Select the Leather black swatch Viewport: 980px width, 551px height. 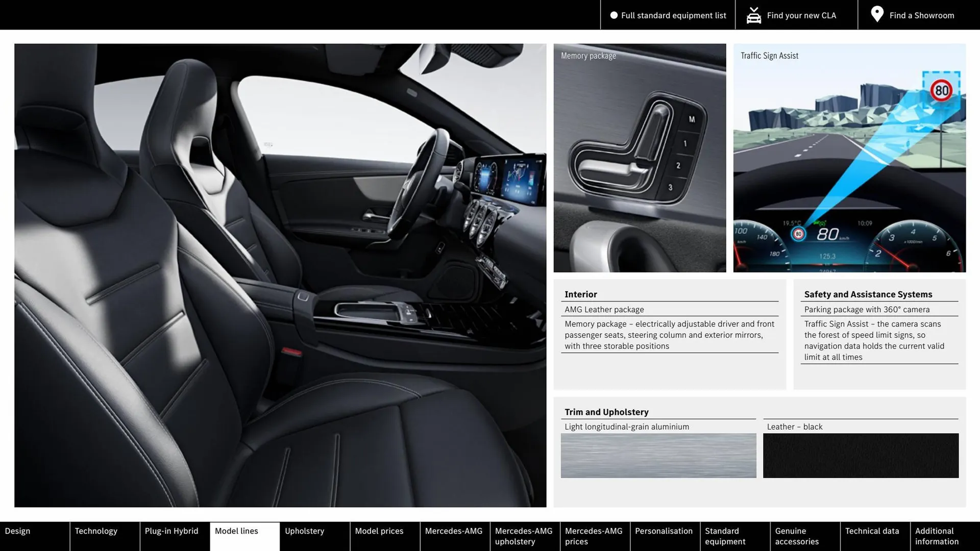click(x=861, y=456)
